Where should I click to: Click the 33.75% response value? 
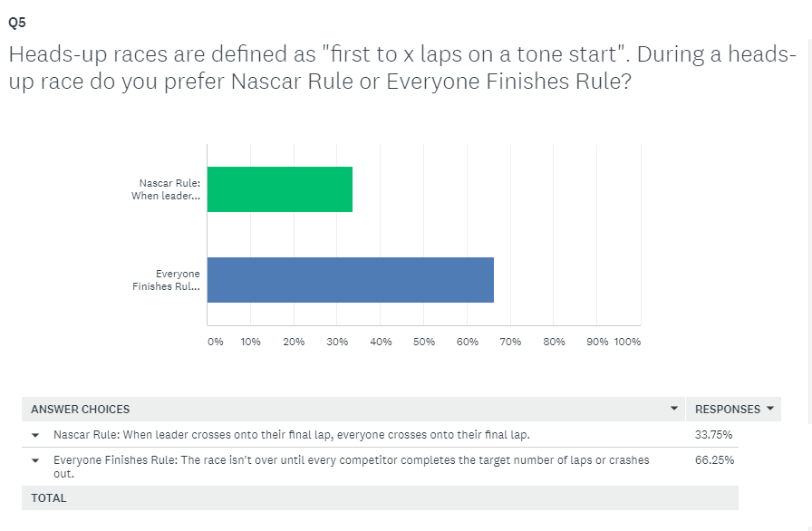[x=713, y=435]
